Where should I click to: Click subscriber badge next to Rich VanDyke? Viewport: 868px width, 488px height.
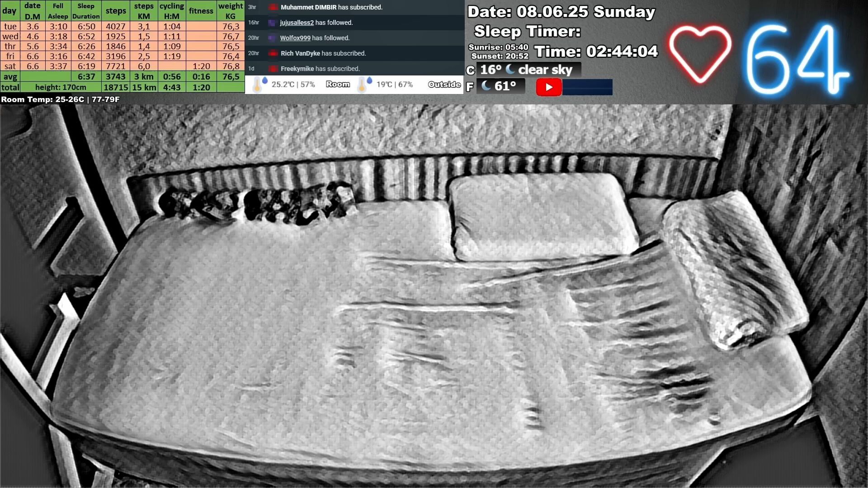pos(273,53)
